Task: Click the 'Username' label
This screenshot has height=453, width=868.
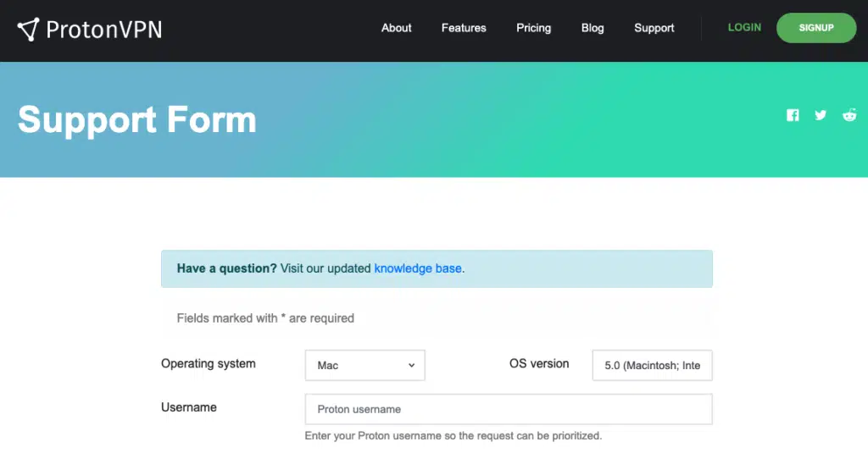Action: [x=189, y=407]
